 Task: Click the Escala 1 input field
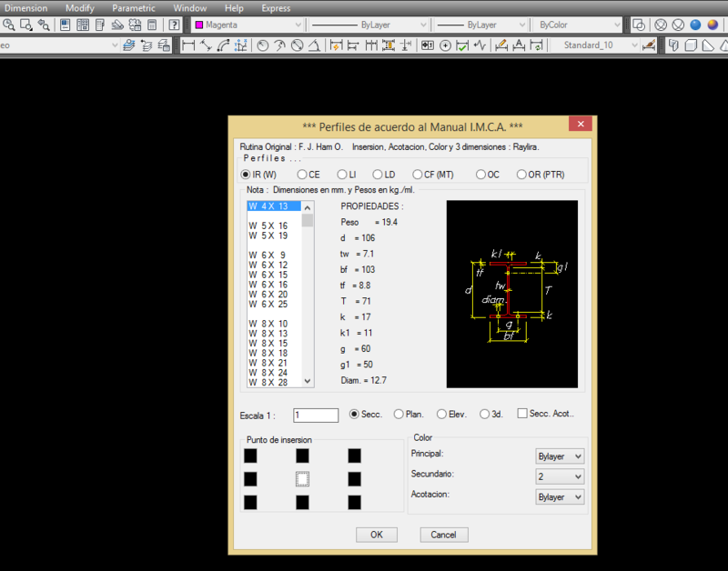click(316, 416)
